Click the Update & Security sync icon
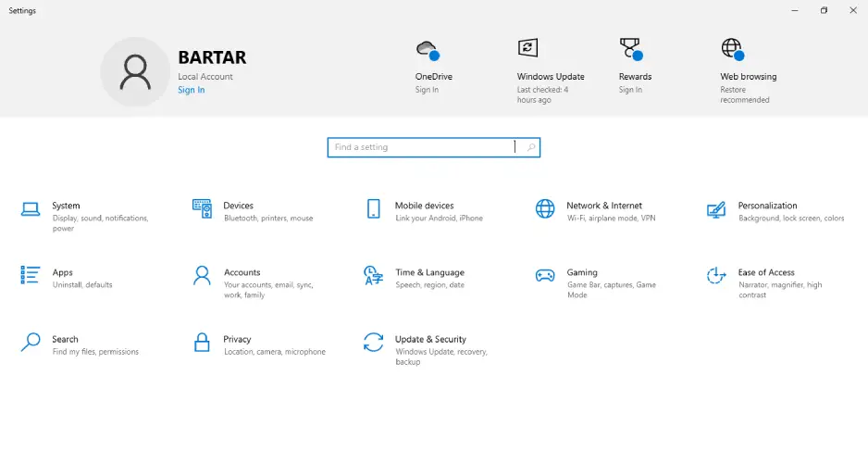Image resolution: width=868 pixels, height=463 pixels. tap(374, 343)
